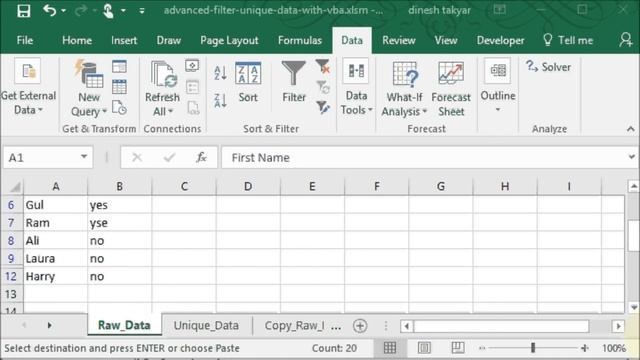Select row 12 header
Screen dimensions: 640x360
point(11,276)
